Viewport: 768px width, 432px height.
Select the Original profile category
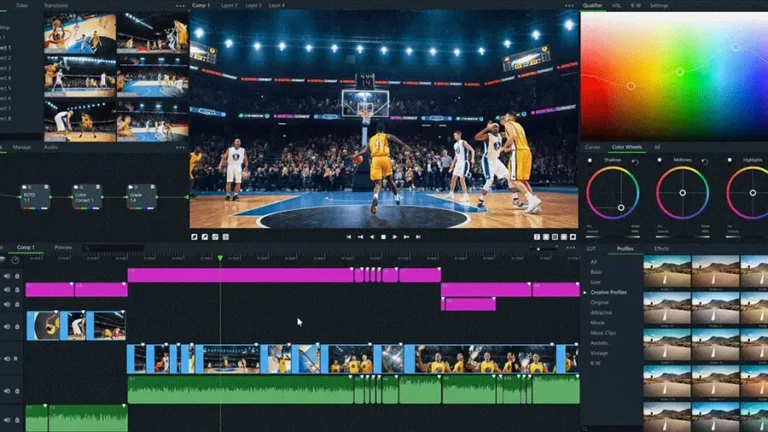pyautogui.click(x=599, y=303)
